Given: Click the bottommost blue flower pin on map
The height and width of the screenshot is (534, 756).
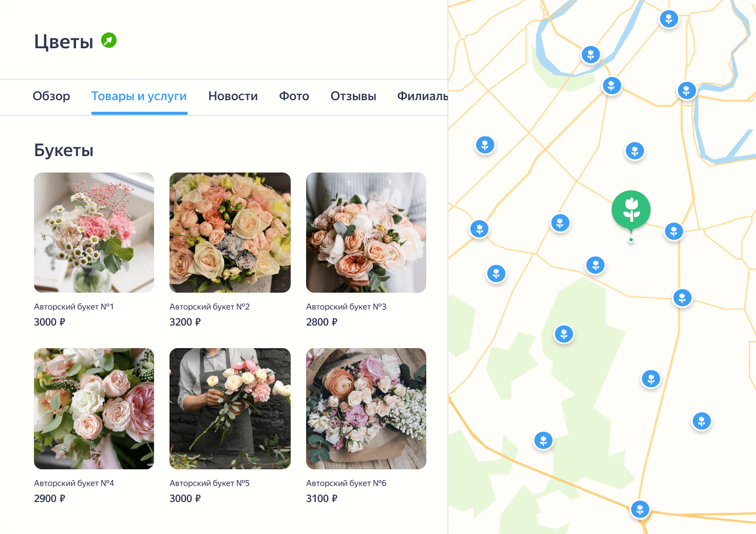Looking at the screenshot, I should 640,509.
